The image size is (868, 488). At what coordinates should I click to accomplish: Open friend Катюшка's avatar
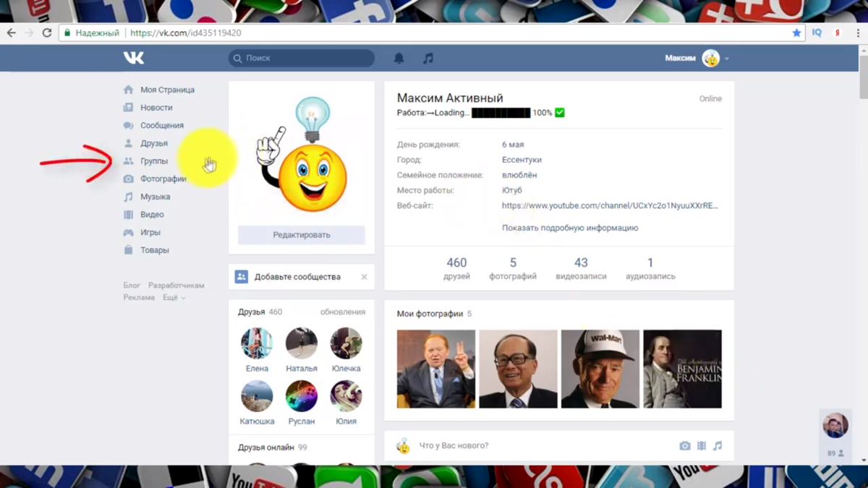click(257, 396)
